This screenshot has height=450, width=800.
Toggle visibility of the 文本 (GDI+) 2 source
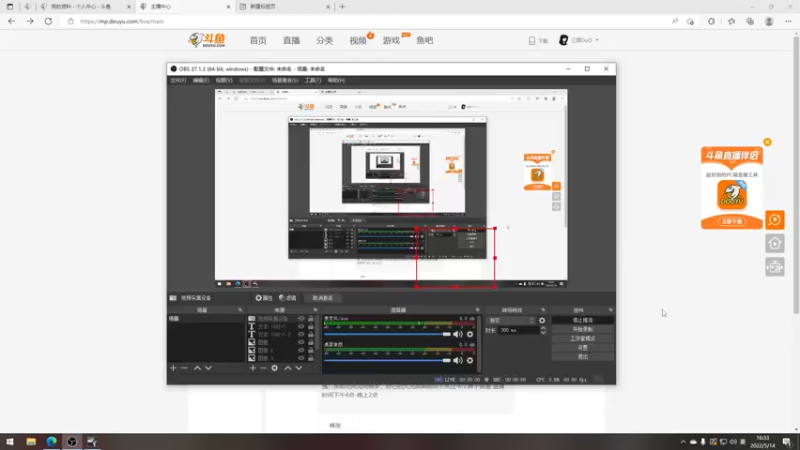(x=301, y=334)
